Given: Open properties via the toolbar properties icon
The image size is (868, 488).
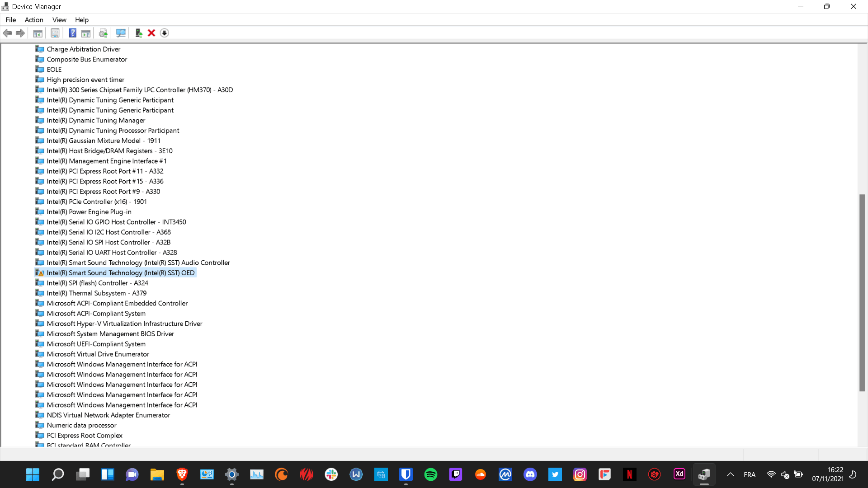Looking at the screenshot, I should click(x=55, y=33).
